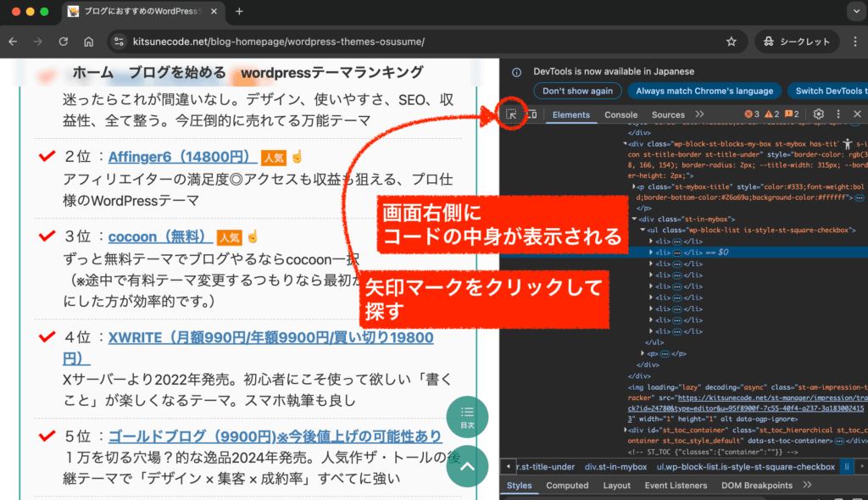Toggle the device toolbar icon in DevTools
This screenshot has width=868, height=500.
[x=532, y=114]
